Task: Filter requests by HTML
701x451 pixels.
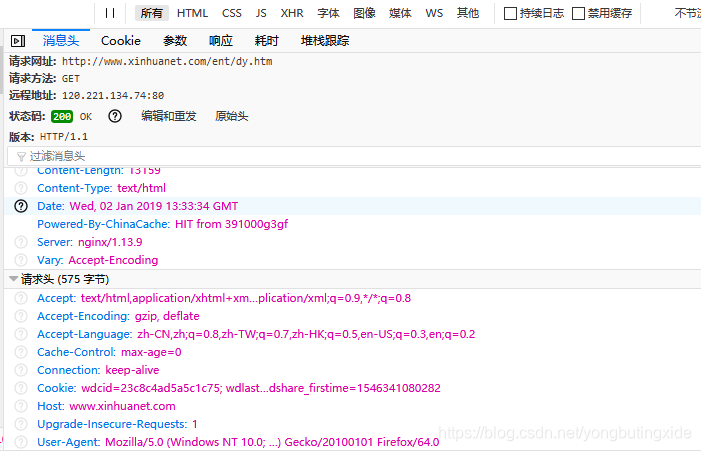Action: pos(192,13)
